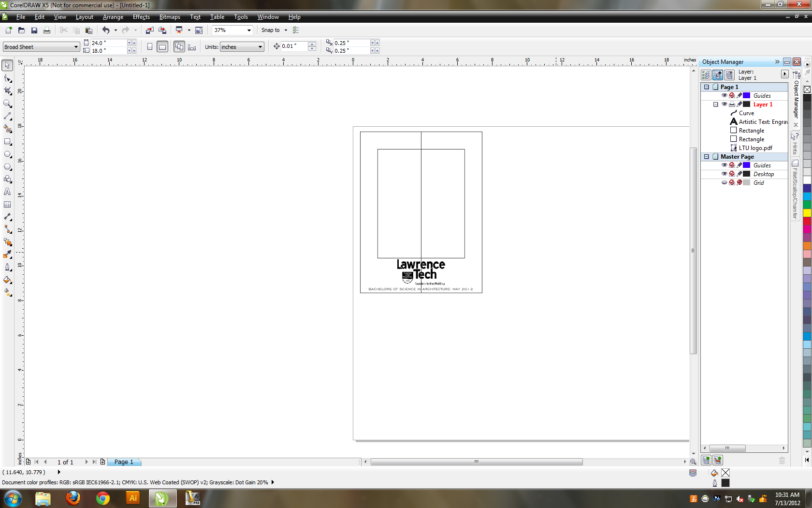Open the Units dropdown
The height and width of the screenshot is (508, 812).
260,47
